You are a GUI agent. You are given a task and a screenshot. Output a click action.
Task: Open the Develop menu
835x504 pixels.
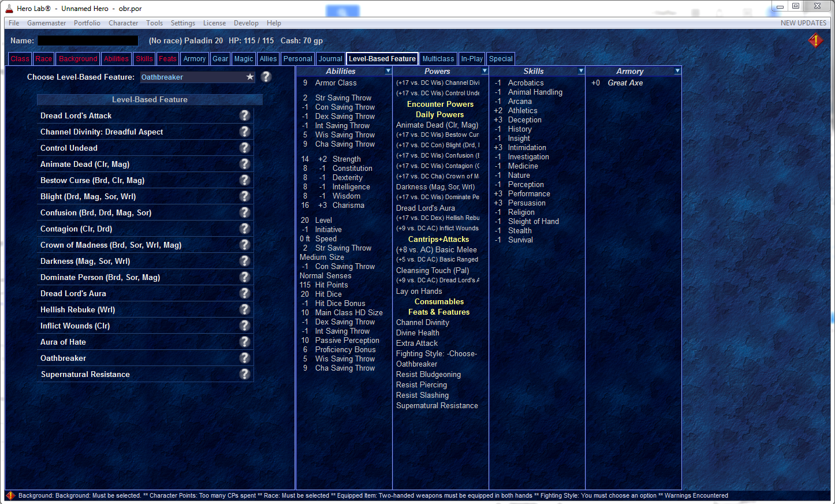pos(246,23)
